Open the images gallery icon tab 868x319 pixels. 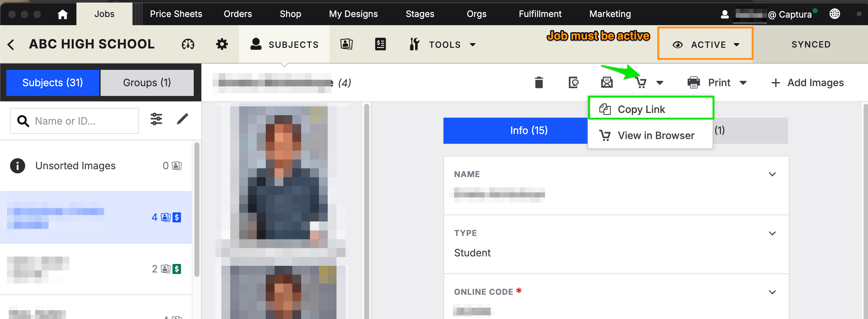click(346, 44)
